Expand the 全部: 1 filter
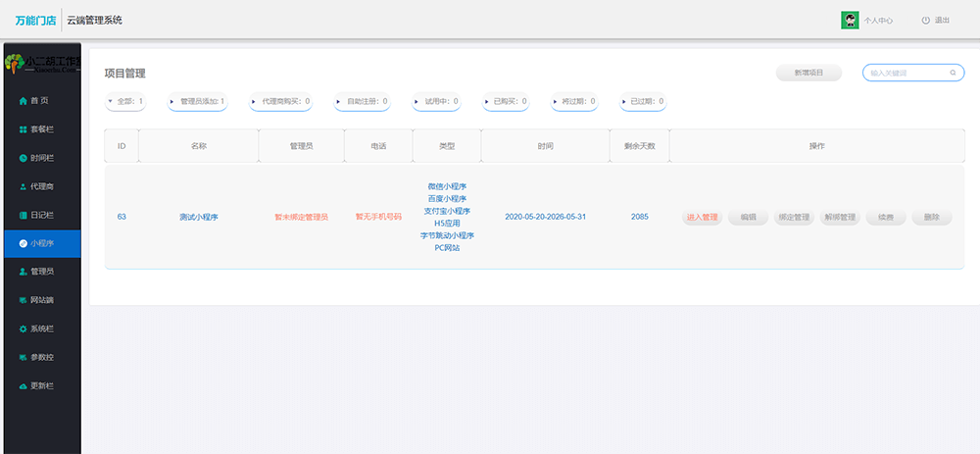Viewport: 980px width, 454px height. click(x=125, y=101)
